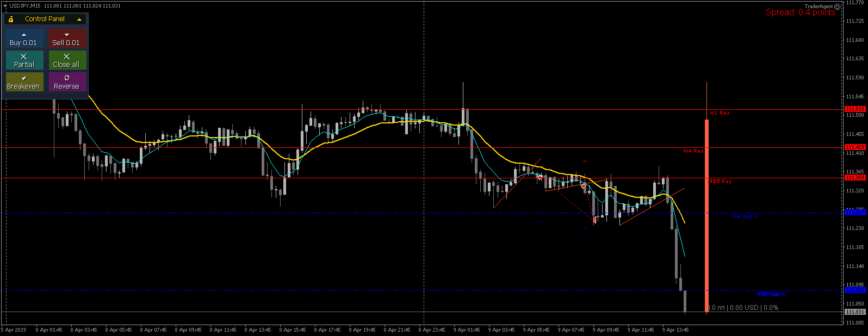This screenshot has height=336, width=868.
Task: Click the money bag icon in Control Panel
Action: [x=11, y=19]
